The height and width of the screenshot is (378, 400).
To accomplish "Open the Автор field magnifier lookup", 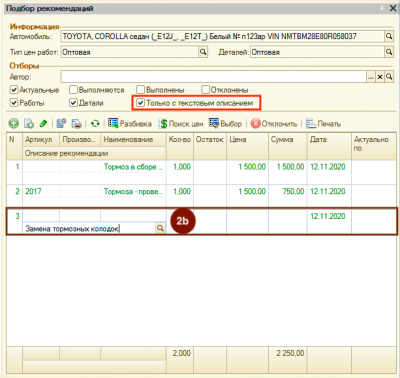I will point(389,77).
